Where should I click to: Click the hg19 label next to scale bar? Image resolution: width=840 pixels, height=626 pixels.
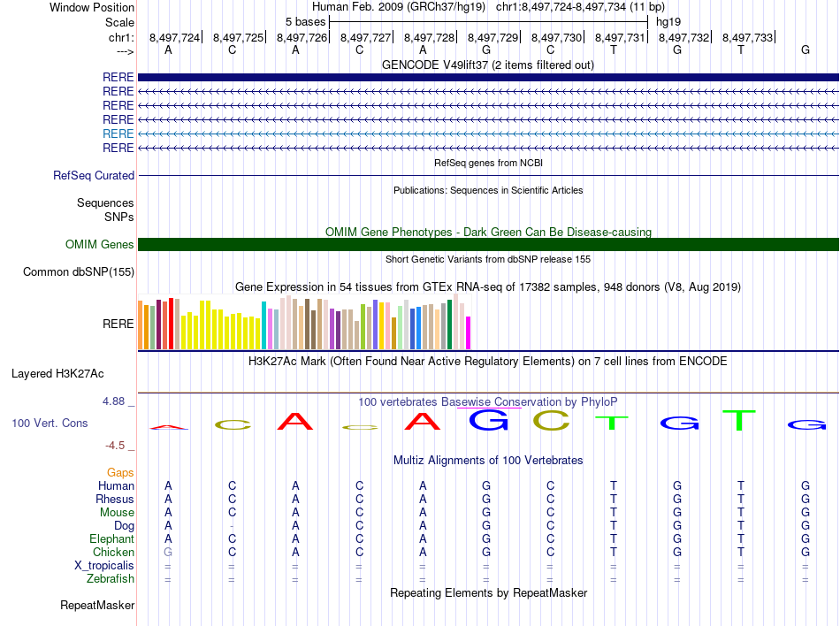tap(668, 22)
